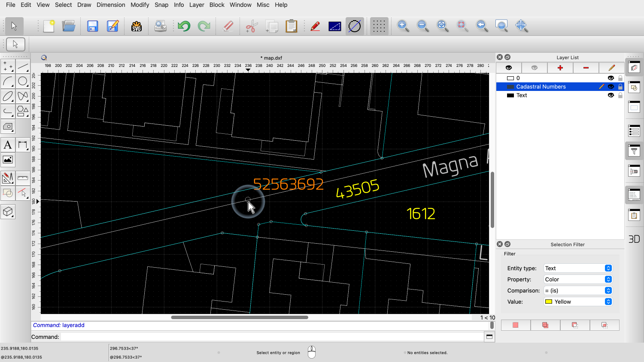The width and height of the screenshot is (644, 362).
Task: Click the red minus Remove Layer button
Action: (586, 68)
